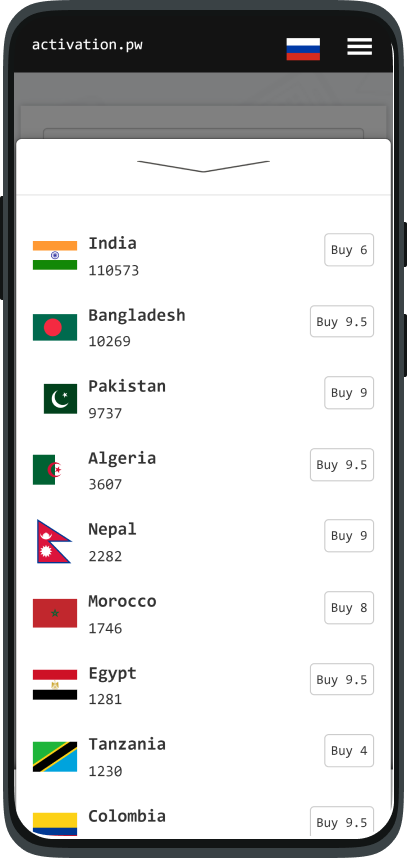
Task: Click the Algeria flag icon
Action: click(48, 470)
